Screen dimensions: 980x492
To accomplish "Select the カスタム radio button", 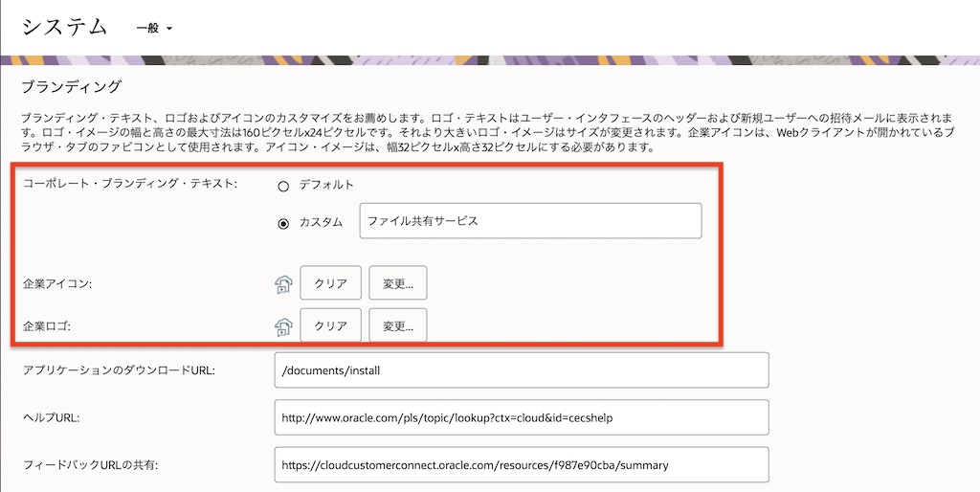I will click(x=283, y=223).
